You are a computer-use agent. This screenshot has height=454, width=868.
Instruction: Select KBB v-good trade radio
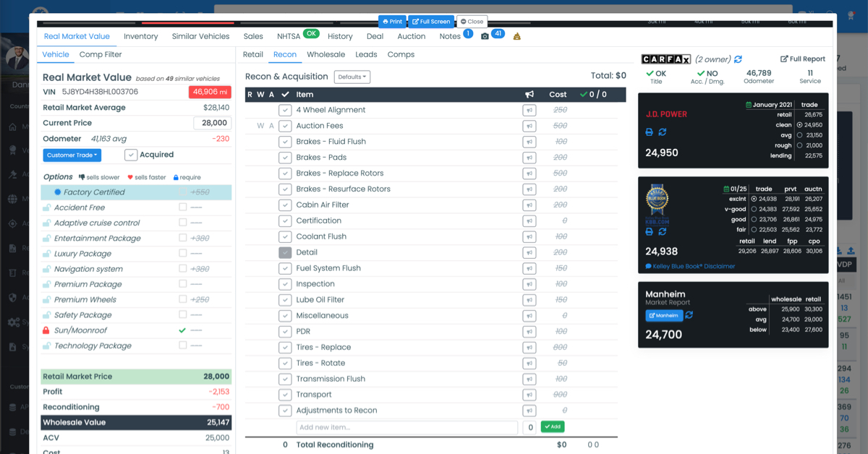point(754,209)
